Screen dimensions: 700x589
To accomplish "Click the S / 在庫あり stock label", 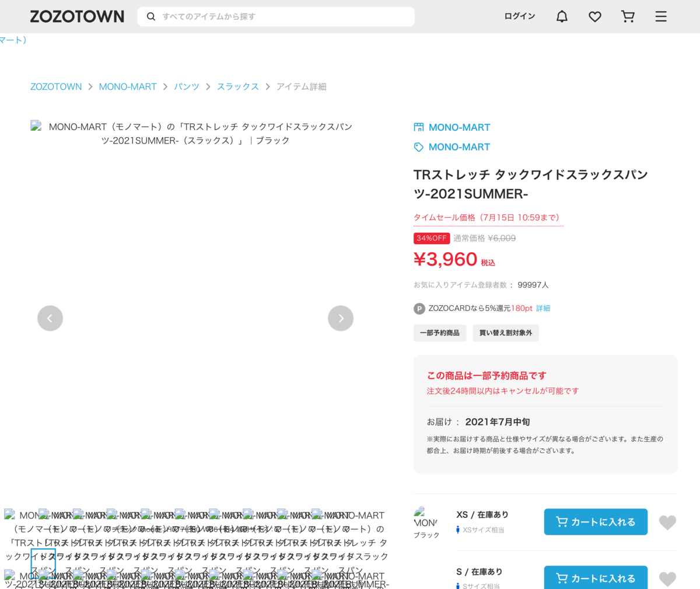I will (x=479, y=572).
